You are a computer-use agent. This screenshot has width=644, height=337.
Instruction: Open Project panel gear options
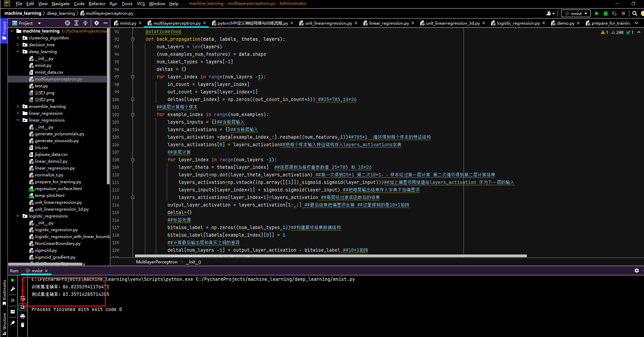coord(97,23)
